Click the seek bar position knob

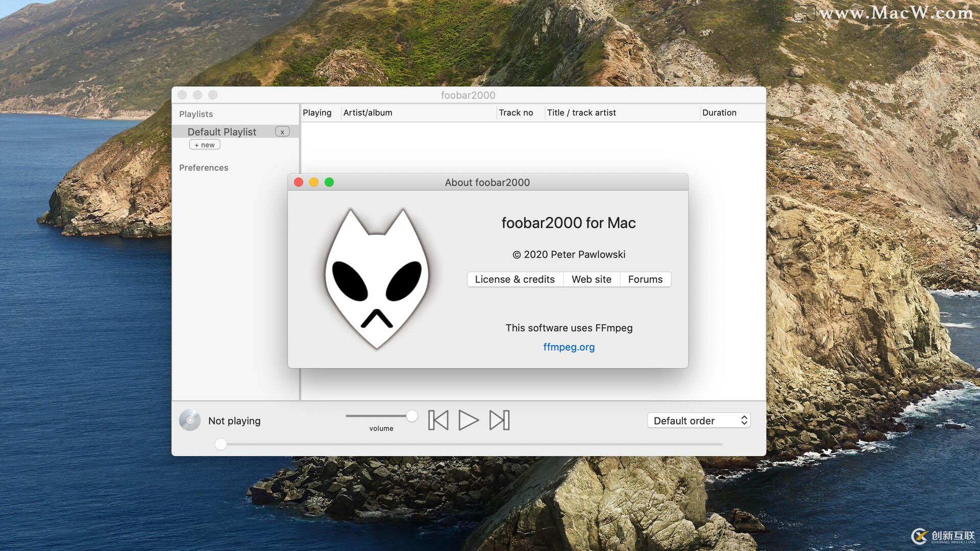[220, 444]
